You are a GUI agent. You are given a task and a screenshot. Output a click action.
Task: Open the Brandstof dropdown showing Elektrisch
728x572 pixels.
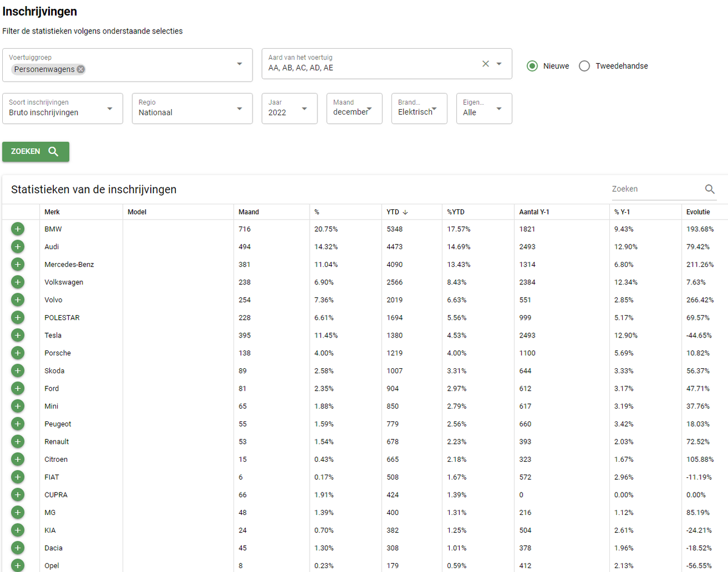pos(419,109)
